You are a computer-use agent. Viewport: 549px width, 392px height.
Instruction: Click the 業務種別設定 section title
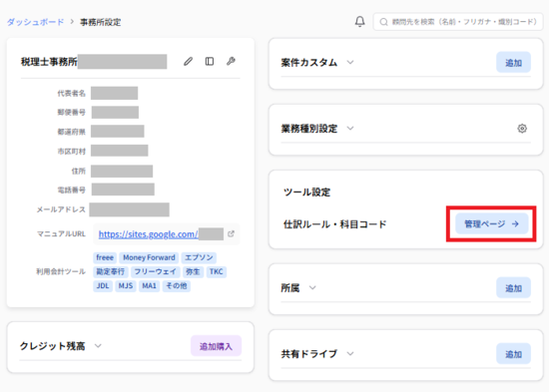point(309,129)
